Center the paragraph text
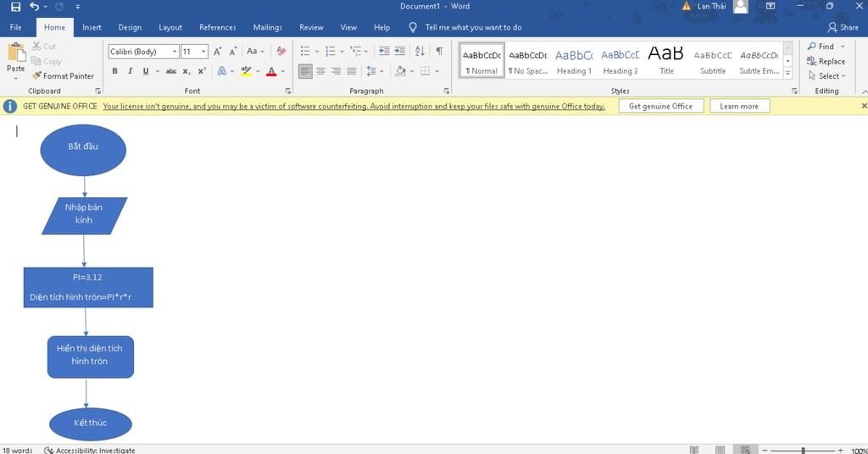868x454 pixels. (x=320, y=71)
